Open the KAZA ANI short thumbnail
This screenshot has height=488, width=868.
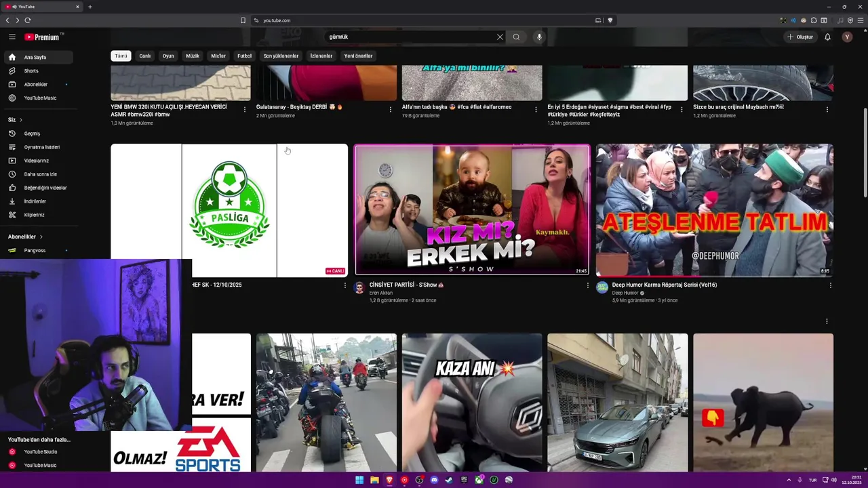click(472, 402)
